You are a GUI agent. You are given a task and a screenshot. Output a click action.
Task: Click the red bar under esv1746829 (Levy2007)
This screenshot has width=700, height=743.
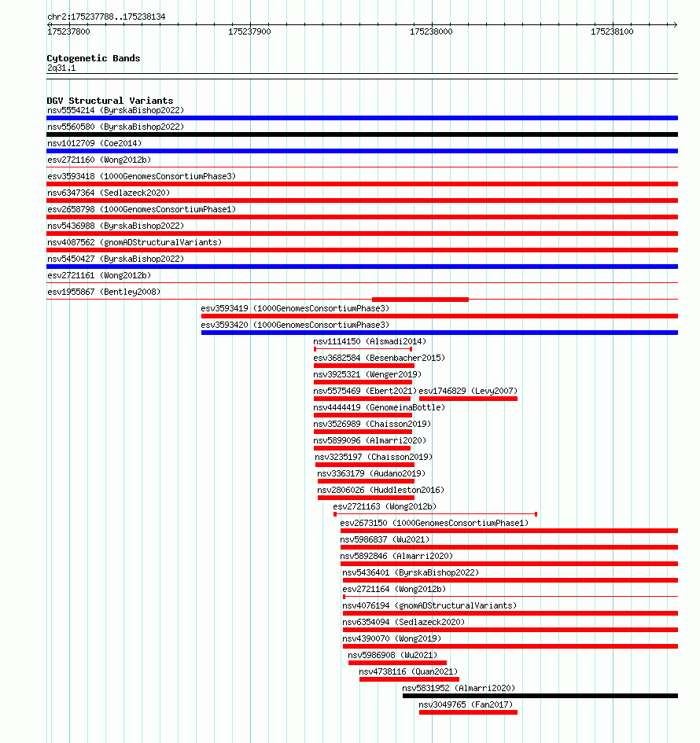pos(468,399)
